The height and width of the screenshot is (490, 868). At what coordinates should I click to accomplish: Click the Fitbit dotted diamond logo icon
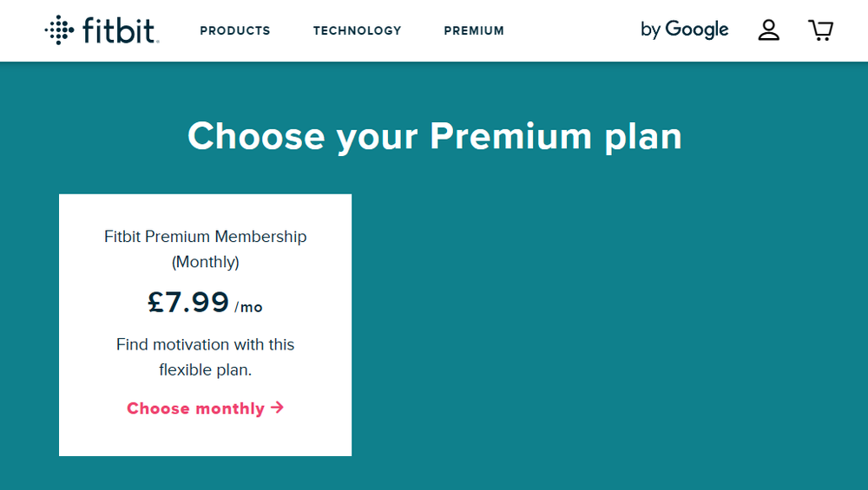tap(59, 30)
